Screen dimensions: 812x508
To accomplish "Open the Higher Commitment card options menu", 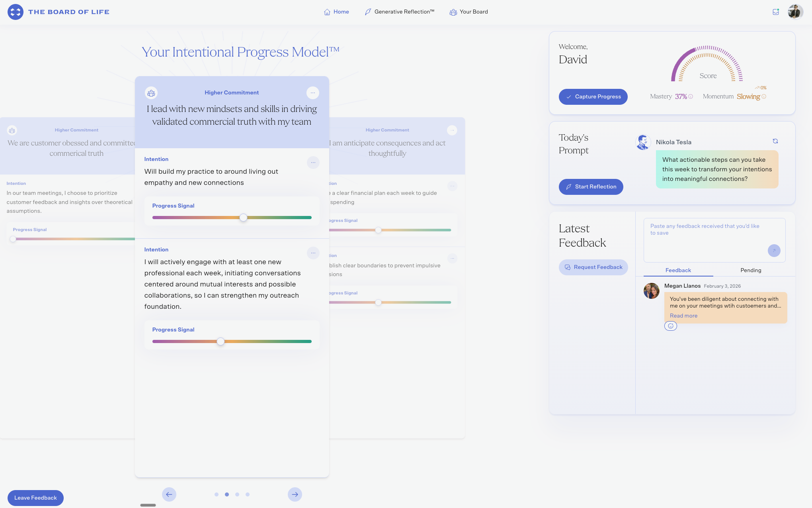I will tap(313, 93).
